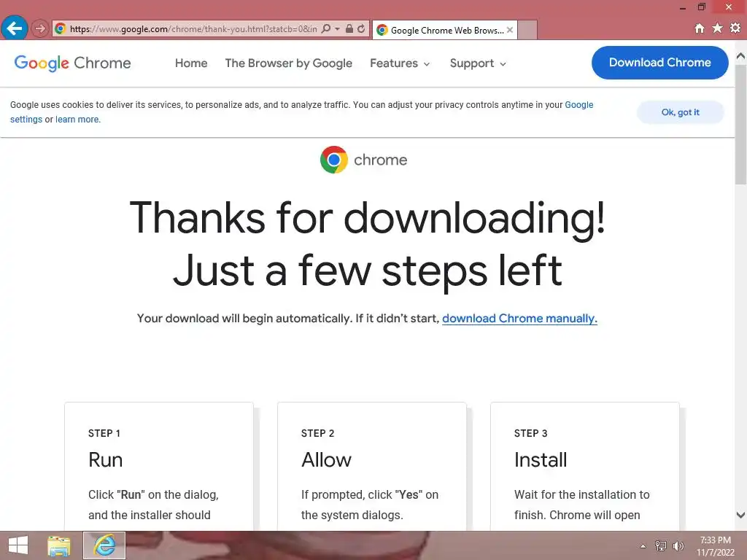Click the Internet Explorer Home icon
747x560 pixels.
click(x=700, y=28)
